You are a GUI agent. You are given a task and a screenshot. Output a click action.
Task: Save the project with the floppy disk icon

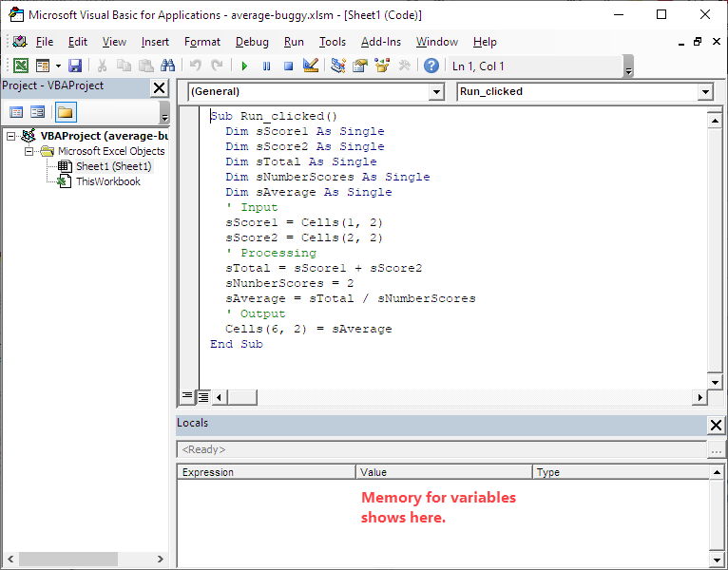[x=75, y=66]
